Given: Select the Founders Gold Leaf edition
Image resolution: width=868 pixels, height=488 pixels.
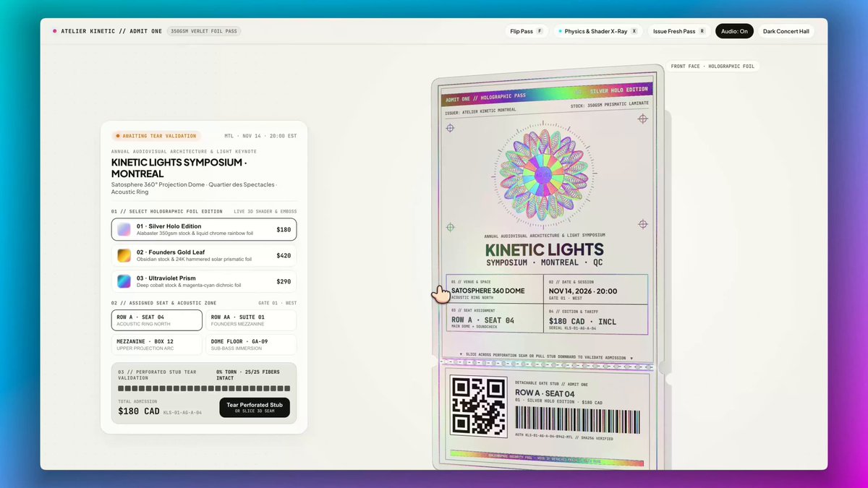Looking at the screenshot, I should click(204, 255).
